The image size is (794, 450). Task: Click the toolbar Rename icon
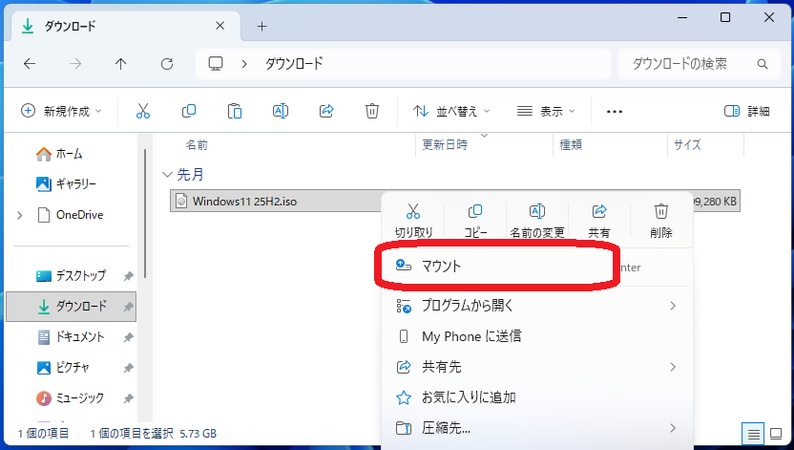click(280, 111)
